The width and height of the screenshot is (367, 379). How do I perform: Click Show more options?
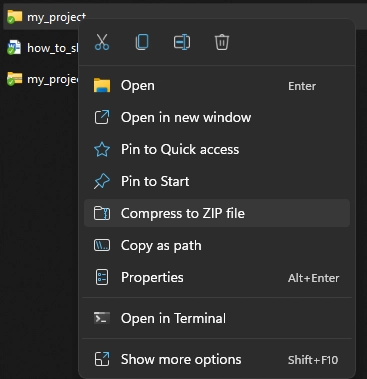(x=217, y=359)
